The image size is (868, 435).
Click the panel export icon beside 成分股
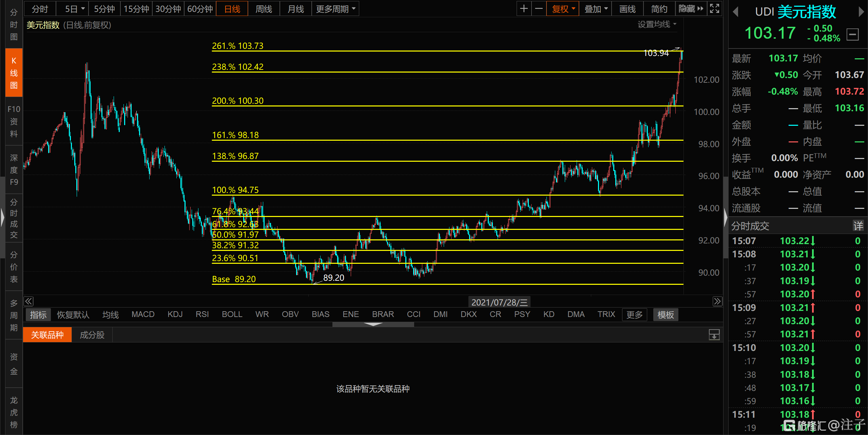tap(714, 335)
